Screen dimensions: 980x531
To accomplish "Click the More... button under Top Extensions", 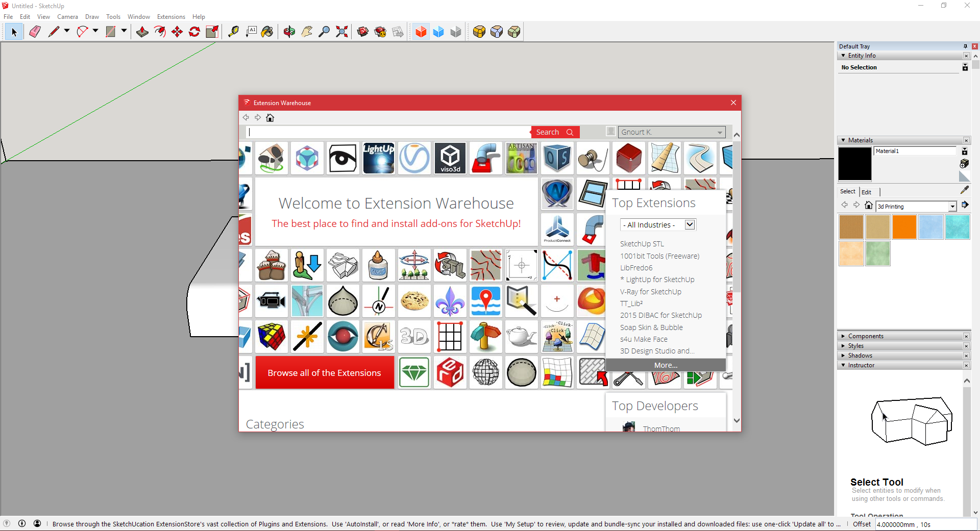I will (666, 365).
